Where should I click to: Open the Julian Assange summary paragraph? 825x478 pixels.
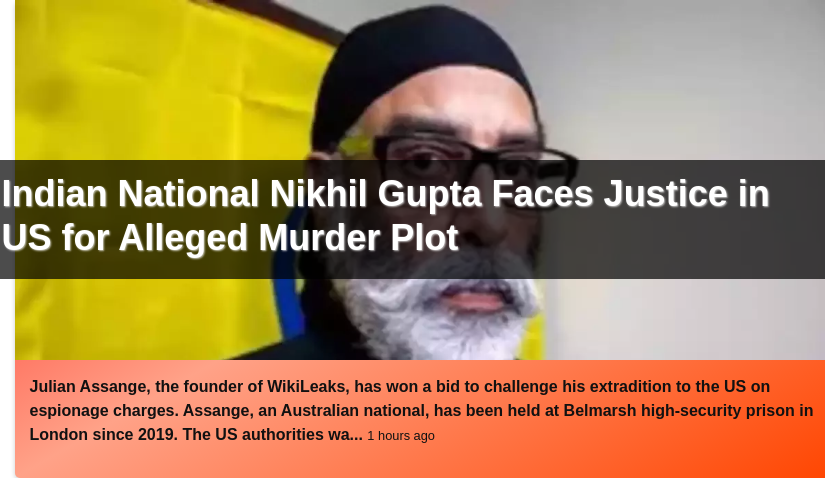[x=421, y=411]
